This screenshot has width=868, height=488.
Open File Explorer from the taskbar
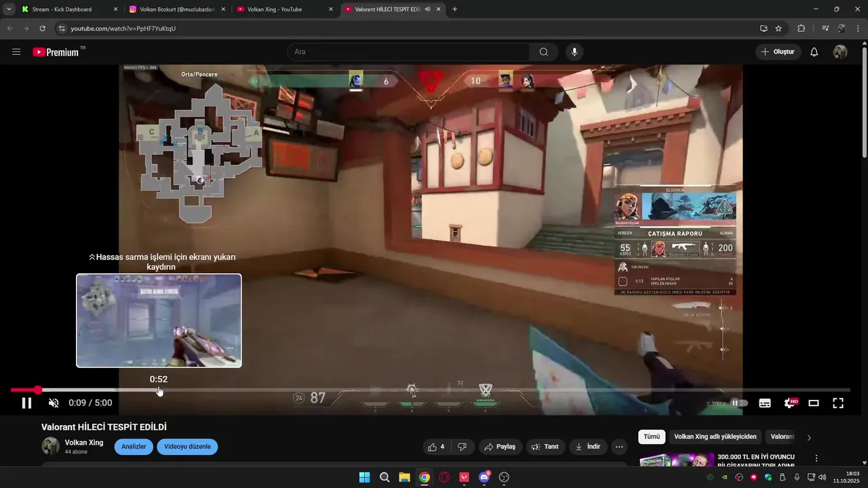404,477
